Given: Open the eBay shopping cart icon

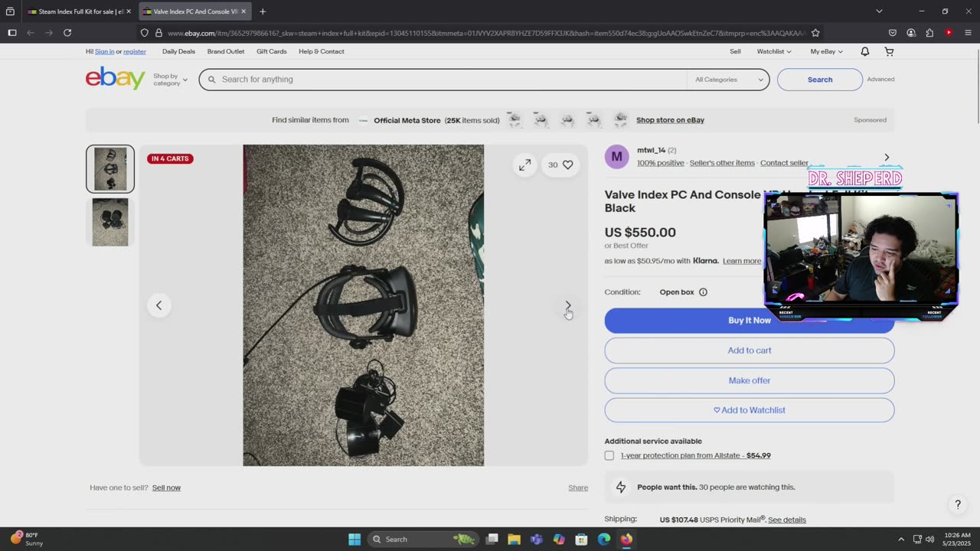Looking at the screenshot, I should [x=889, y=51].
